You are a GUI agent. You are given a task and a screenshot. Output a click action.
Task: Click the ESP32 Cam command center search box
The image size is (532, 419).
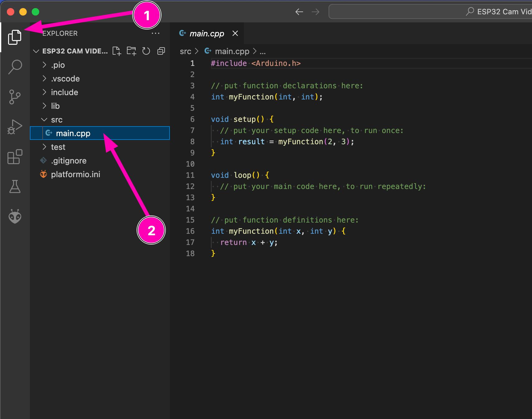[x=431, y=12]
